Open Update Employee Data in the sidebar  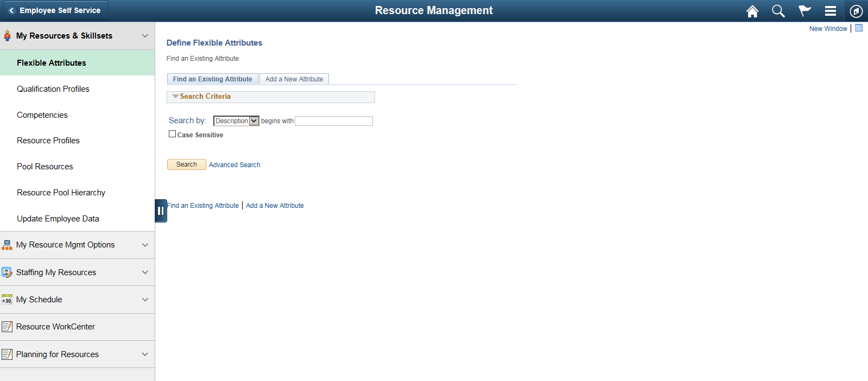tap(78, 219)
